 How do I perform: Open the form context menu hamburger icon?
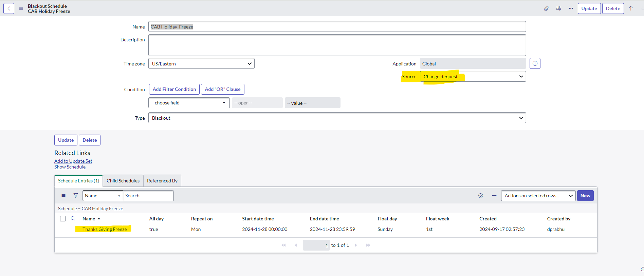coord(21,8)
